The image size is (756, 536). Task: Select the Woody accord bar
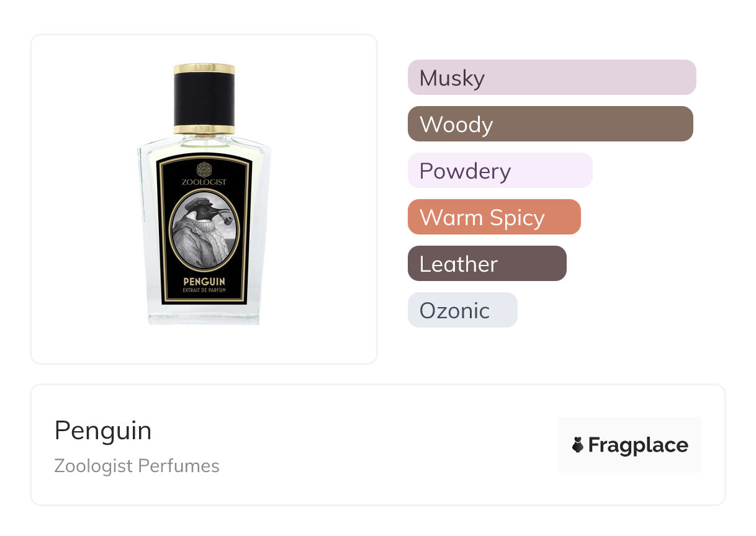pos(550,124)
